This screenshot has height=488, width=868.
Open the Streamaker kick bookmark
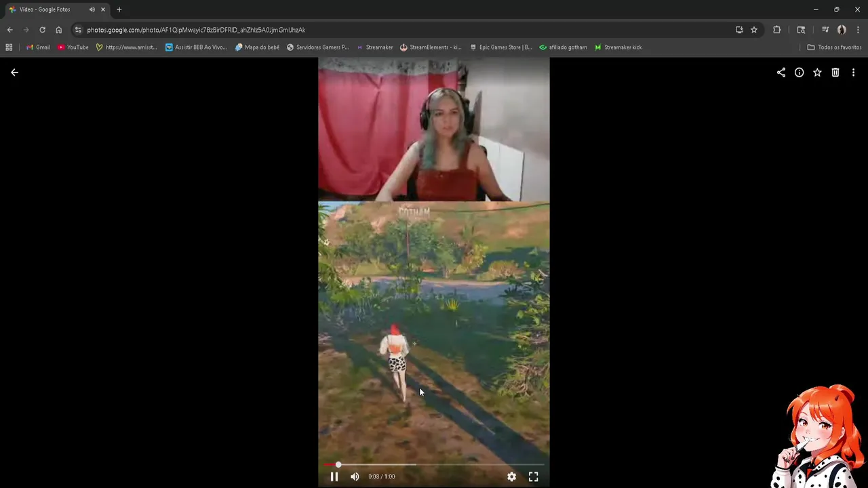618,47
